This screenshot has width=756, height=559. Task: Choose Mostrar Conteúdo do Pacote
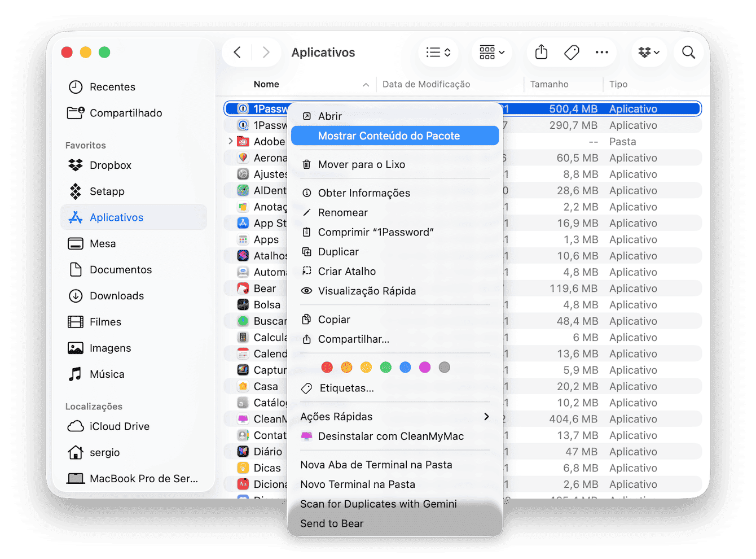395,136
